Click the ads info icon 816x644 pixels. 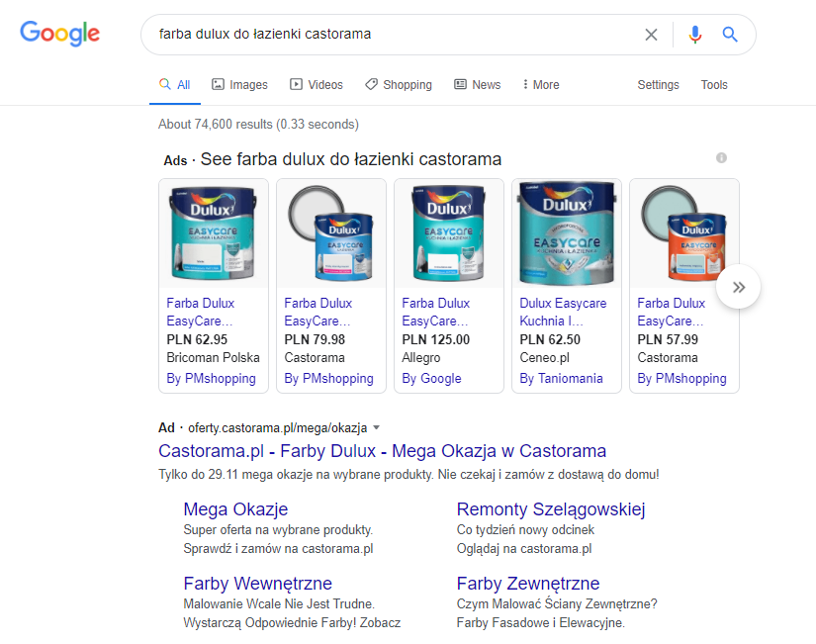[x=721, y=158]
